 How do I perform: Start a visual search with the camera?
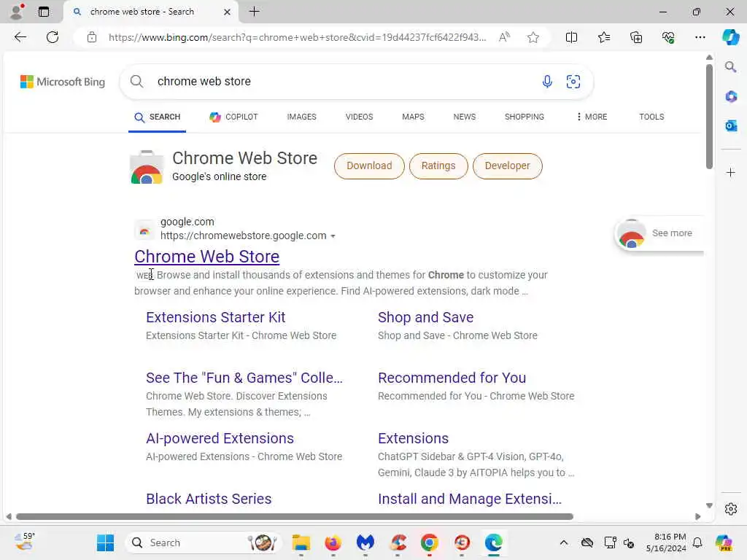point(573,82)
